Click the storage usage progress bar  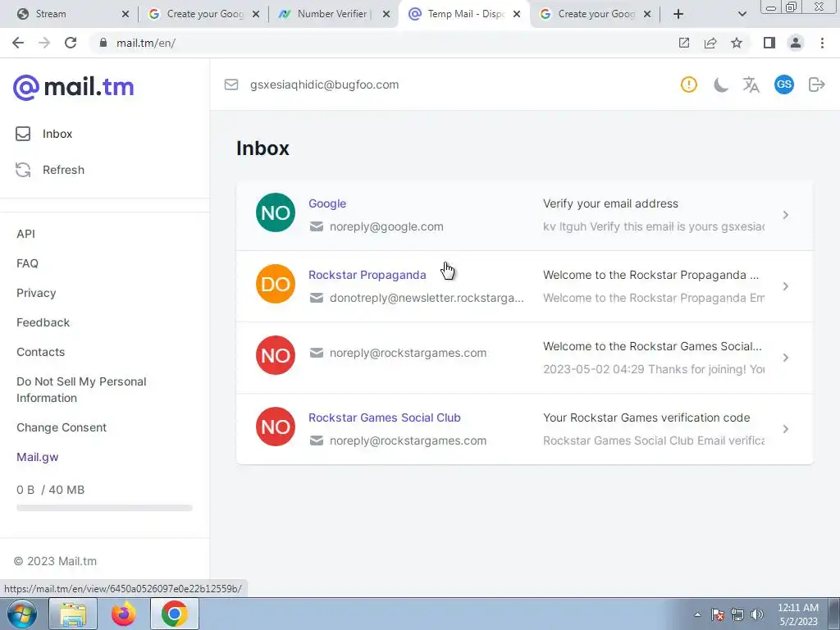pos(104,508)
